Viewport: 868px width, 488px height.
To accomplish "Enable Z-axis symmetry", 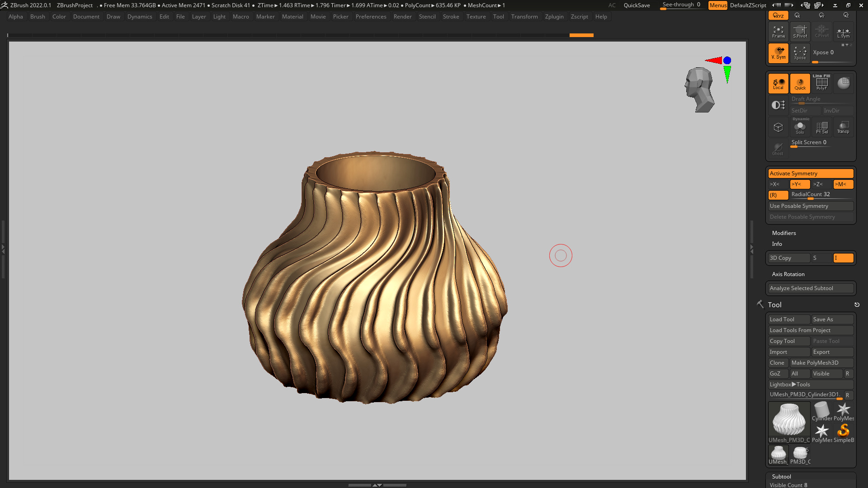I will 821,184.
